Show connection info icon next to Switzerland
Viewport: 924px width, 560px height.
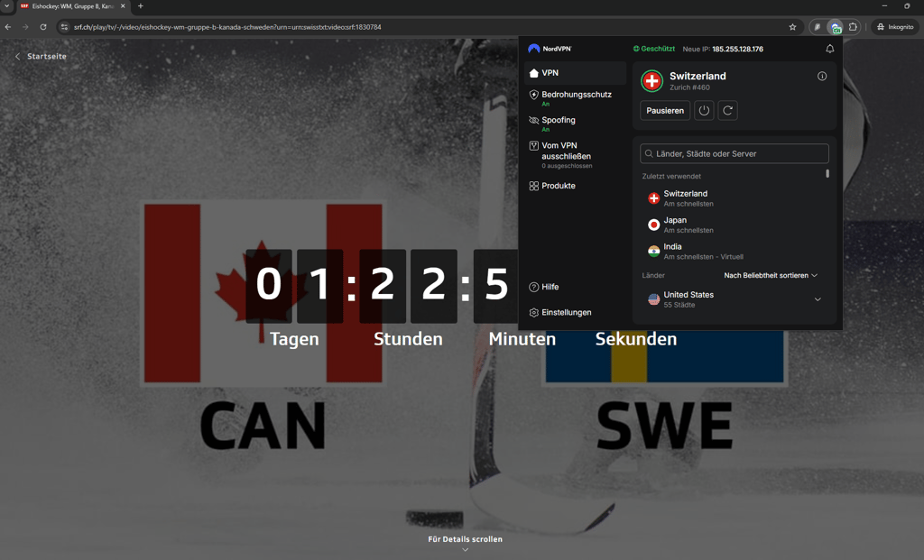822,76
